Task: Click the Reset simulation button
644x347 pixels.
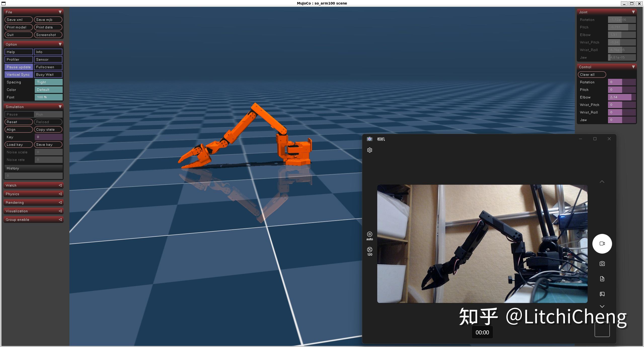Action: pyautogui.click(x=19, y=122)
